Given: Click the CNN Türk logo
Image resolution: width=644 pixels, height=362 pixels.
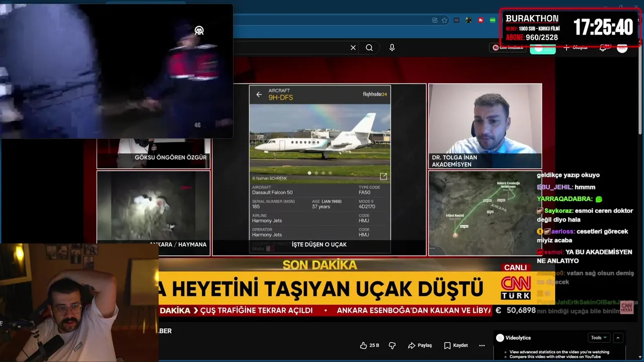Looking at the screenshot, I should pos(515,289).
